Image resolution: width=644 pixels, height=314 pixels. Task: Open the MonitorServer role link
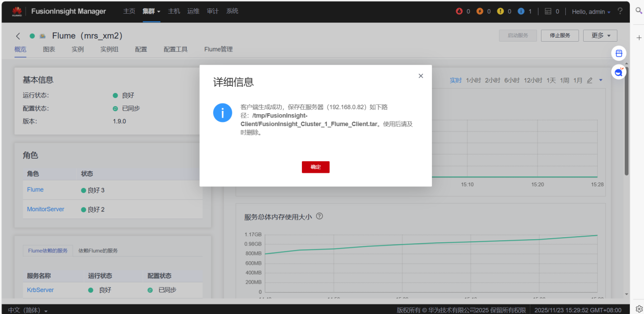[45, 209]
